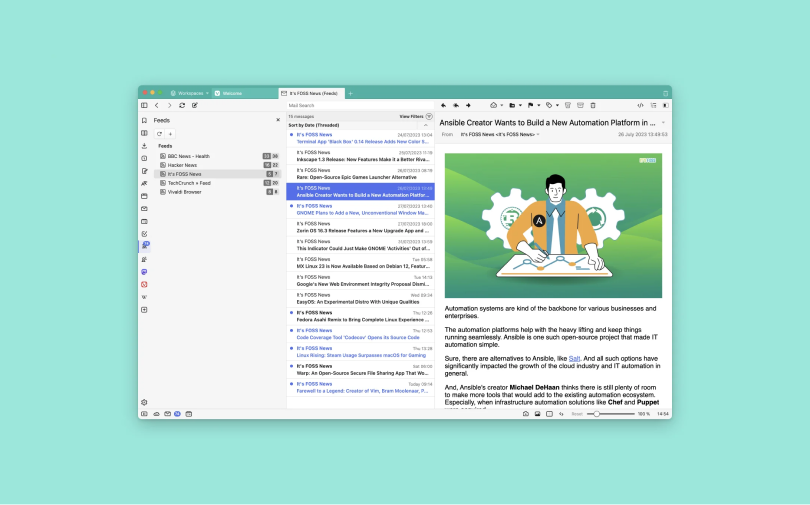Viewport: 810px width, 505px height.
Task: Click the reload icon in top toolbar
Action: [182, 105]
